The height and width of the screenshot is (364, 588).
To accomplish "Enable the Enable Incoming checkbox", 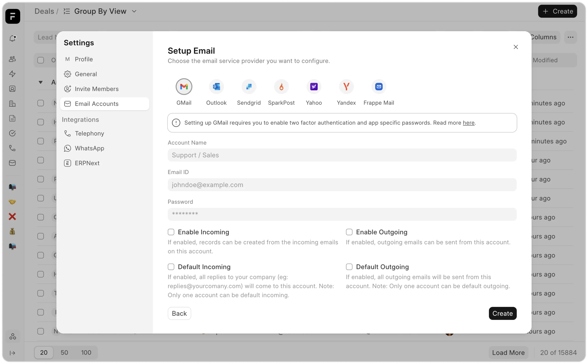I will pyautogui.click(x=171, y=232).
